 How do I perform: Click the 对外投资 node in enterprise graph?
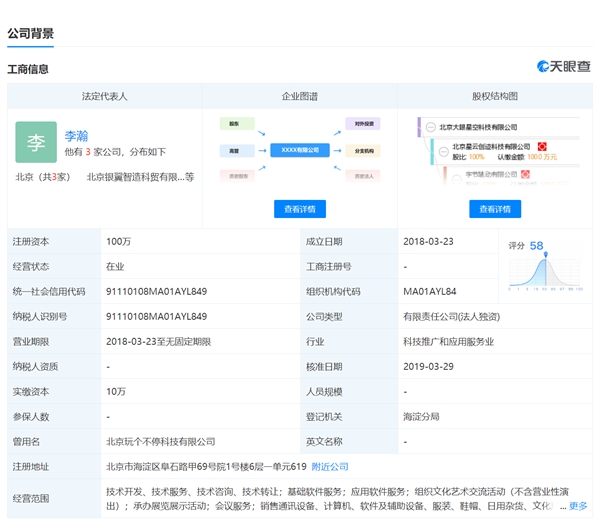point(365,125)
